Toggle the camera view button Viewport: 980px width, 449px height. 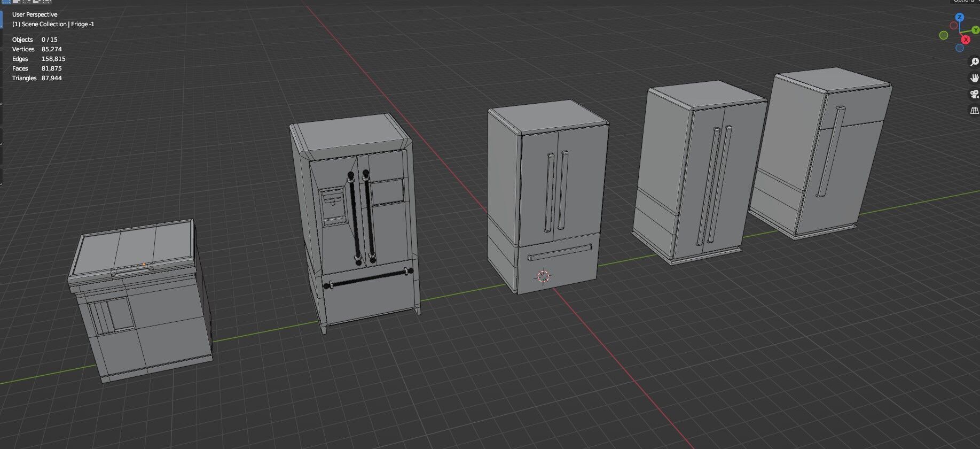[x=974, y=94]
